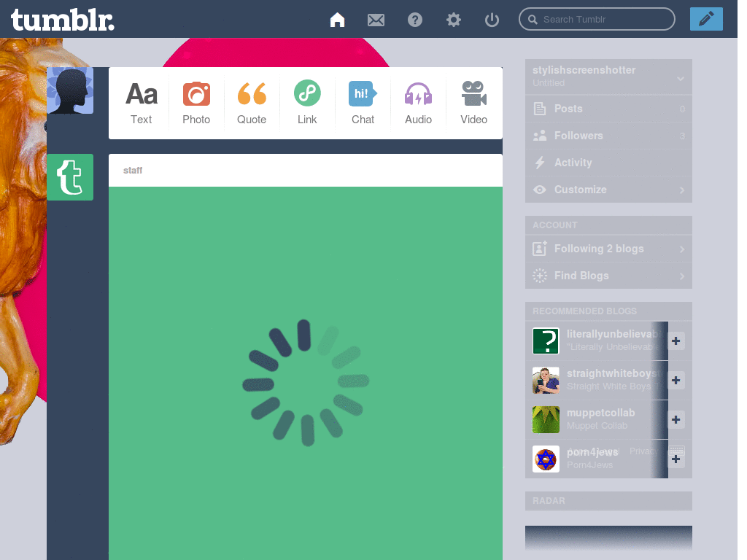
Task: Open the staff blog name link
Action: [x=133, y=171]
